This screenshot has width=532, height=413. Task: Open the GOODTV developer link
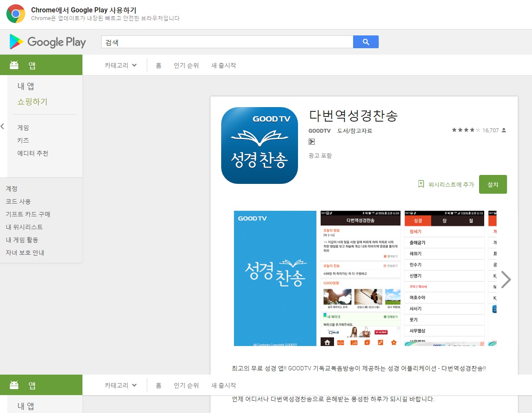tap(320, 131)
